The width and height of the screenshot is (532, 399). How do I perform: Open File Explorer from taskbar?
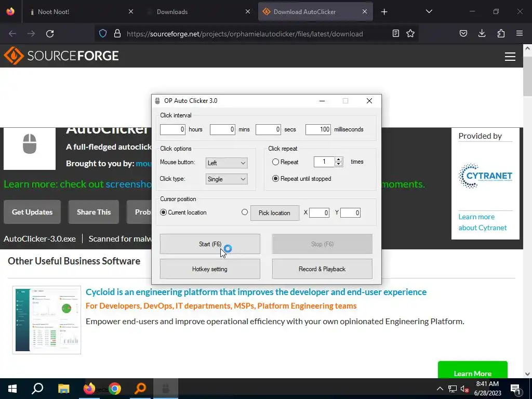coord(63,389)
